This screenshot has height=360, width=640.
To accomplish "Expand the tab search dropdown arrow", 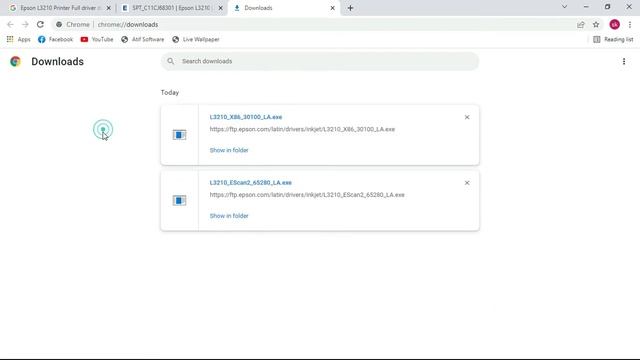I will [564, 7].
